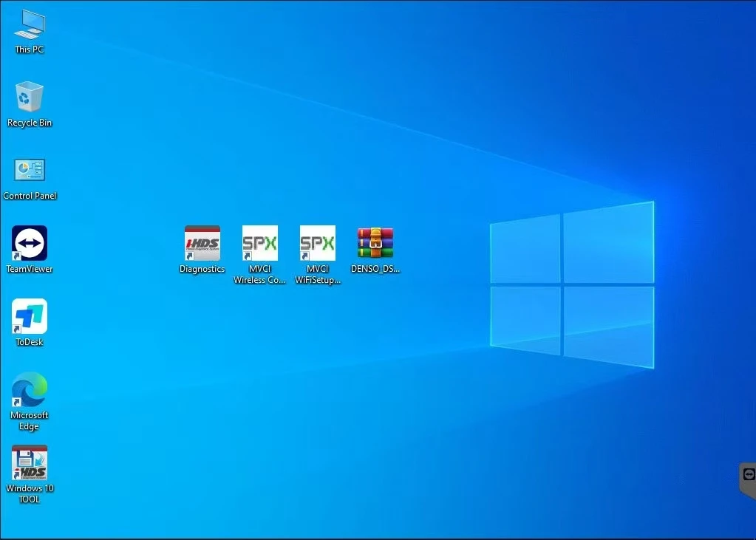Expand the TeamViewer side panel tab
The height and width of the screenshot is (540, 756).
(x=748, y=476)
